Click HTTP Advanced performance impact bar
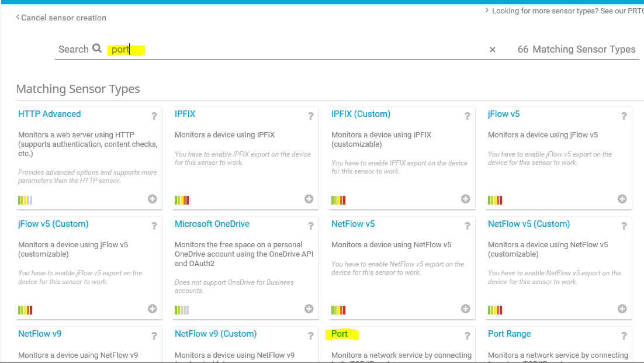 point(25,200)
